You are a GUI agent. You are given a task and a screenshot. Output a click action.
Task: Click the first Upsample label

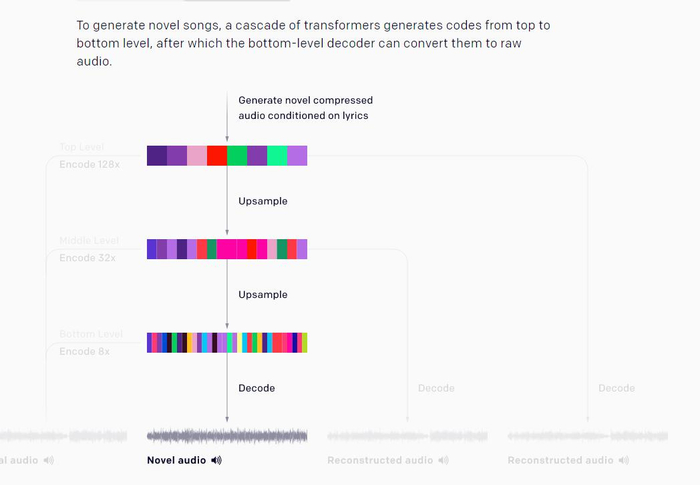pos(263,201)
